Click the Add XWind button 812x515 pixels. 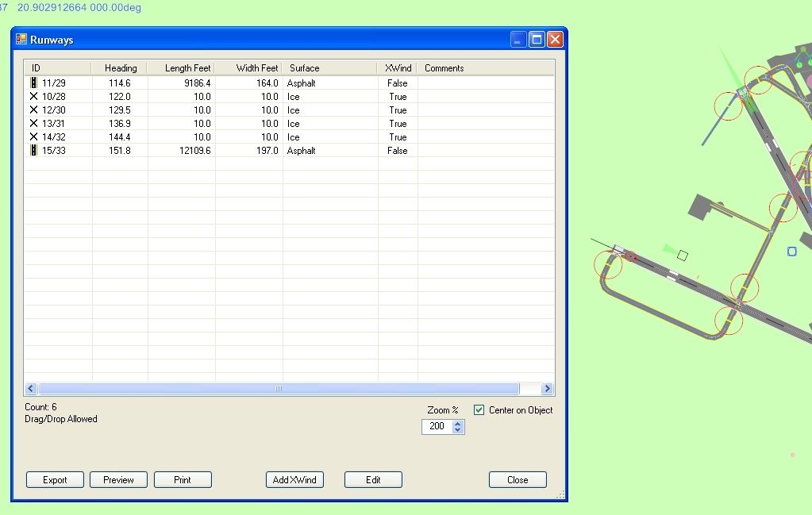(x=294, y=479)
